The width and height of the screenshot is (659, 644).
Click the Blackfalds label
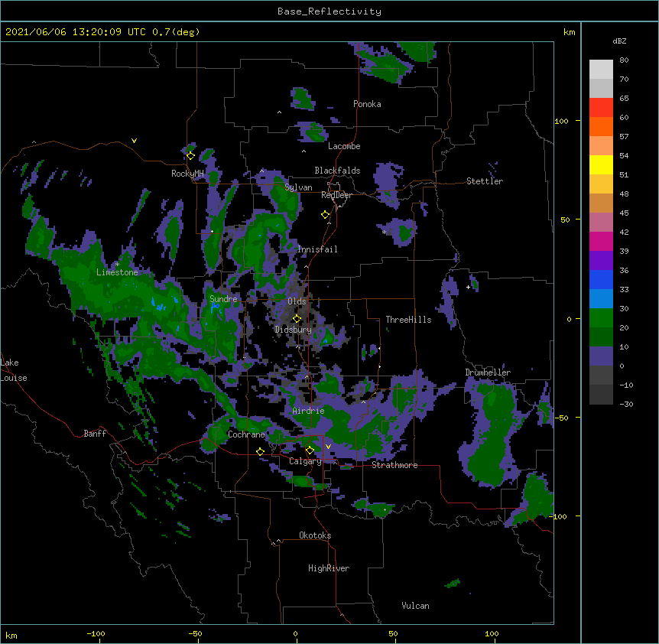337,171
